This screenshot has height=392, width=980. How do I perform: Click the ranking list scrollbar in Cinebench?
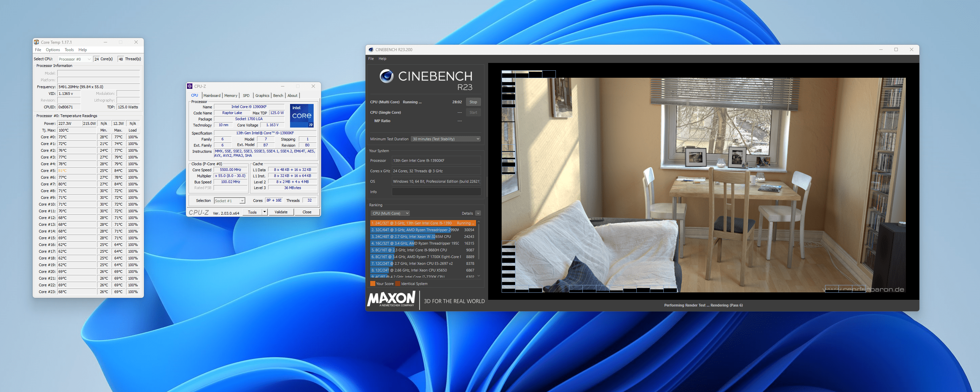coord(479,242)
